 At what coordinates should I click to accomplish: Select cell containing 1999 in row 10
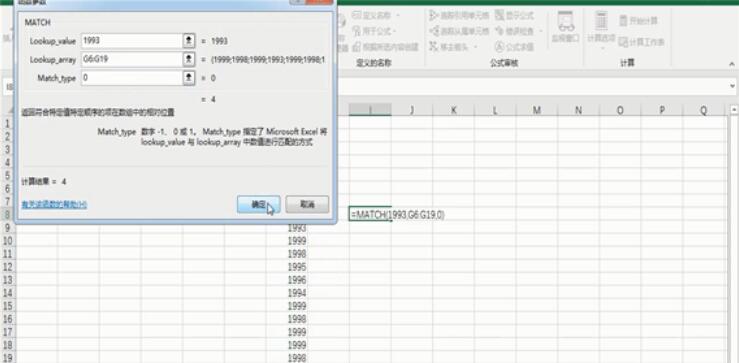click(x=287, y=241)
